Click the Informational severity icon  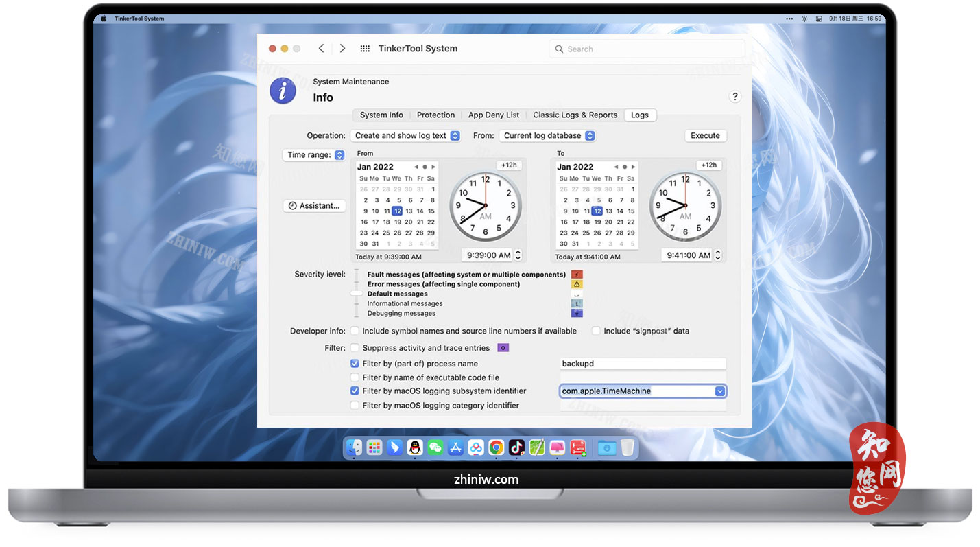[577, 303]
